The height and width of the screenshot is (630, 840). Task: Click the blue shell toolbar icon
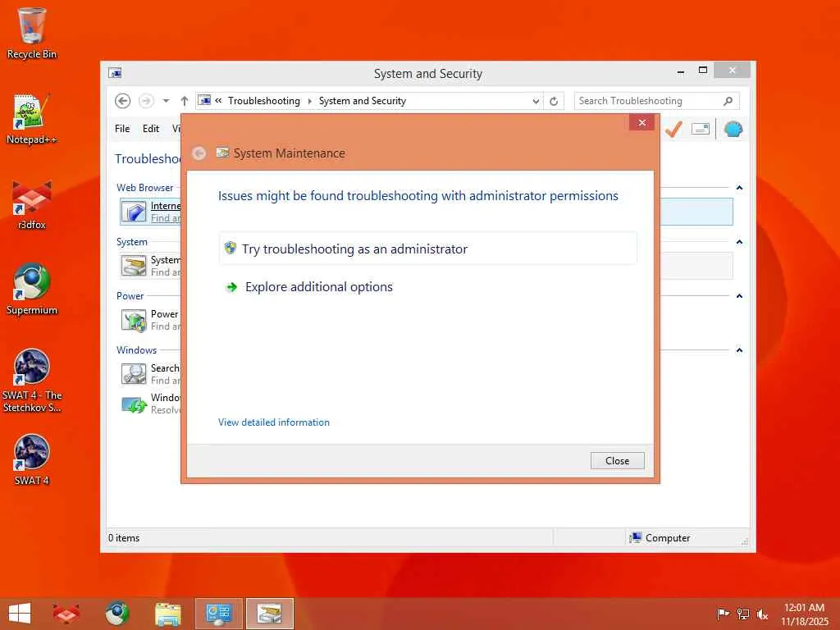(733, 129)
